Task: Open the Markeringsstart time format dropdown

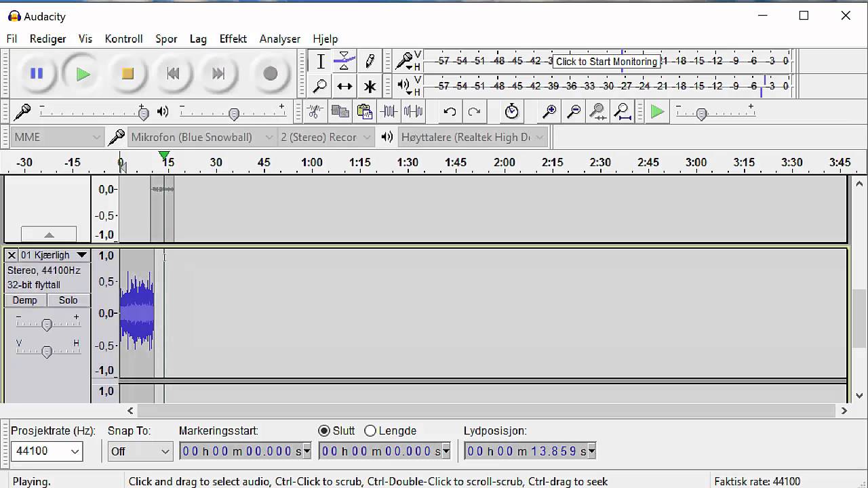Action: tap(307, 451)
